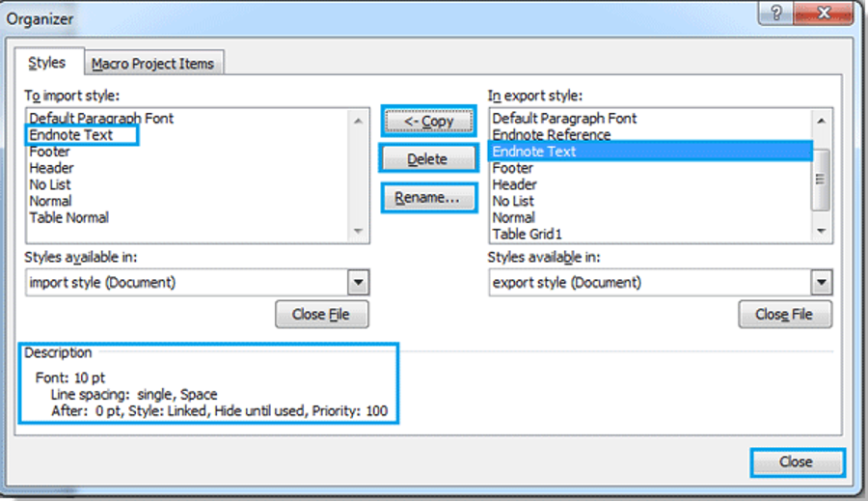Open the export style document dropdown
The width and height of the screenshot is (868, 502).
pyautogui.click(x=821, y=283)
